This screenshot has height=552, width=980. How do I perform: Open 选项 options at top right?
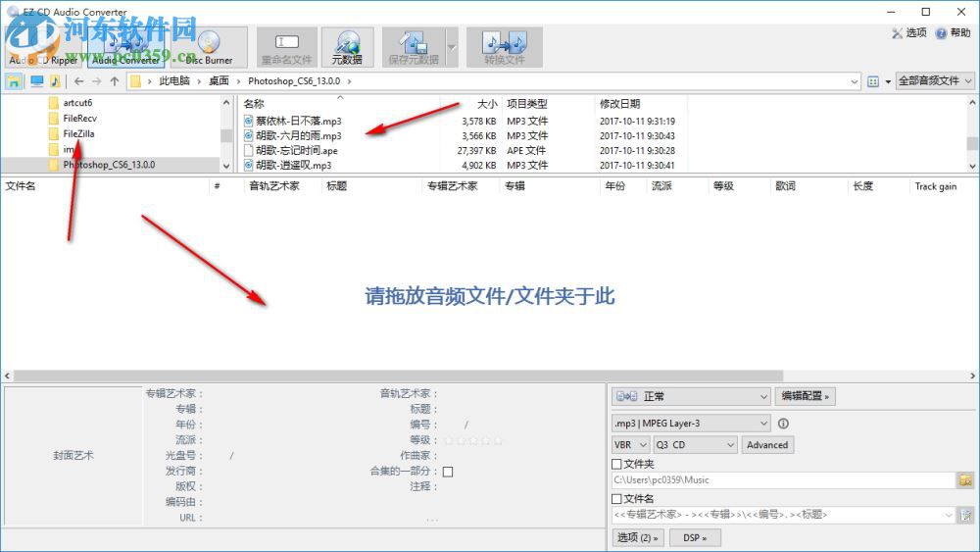[909, 32]
